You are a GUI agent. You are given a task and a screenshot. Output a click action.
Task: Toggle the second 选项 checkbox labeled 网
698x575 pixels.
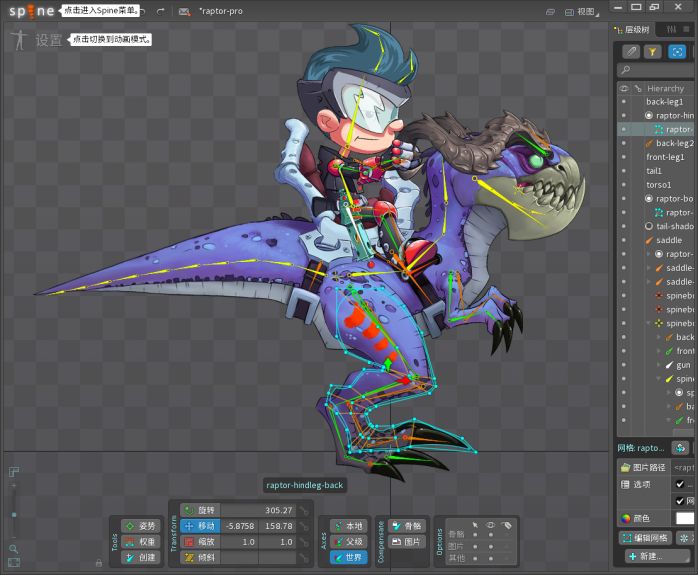(x=680, y=501)
